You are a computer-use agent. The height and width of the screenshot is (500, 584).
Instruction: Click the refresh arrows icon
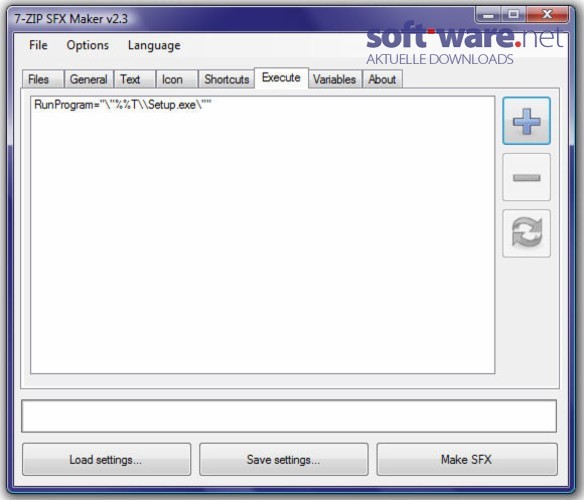pyautogui.click(x=526, y=233)
